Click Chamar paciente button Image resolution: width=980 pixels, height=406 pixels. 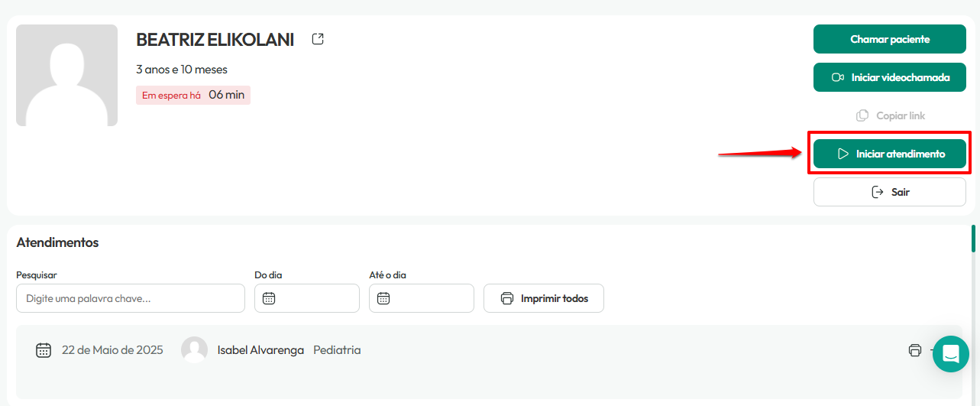tap(890, 39)
